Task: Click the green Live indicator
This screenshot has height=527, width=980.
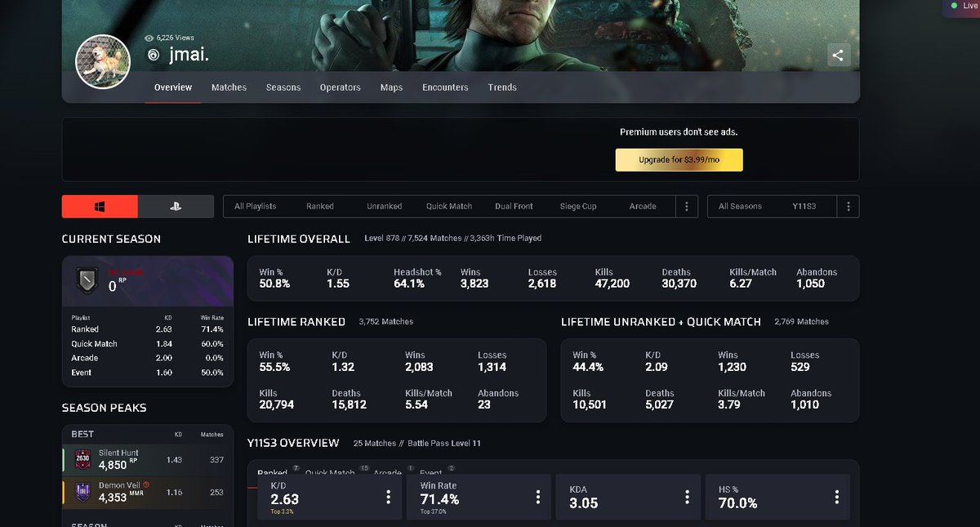Action: (x=953, y=5)
